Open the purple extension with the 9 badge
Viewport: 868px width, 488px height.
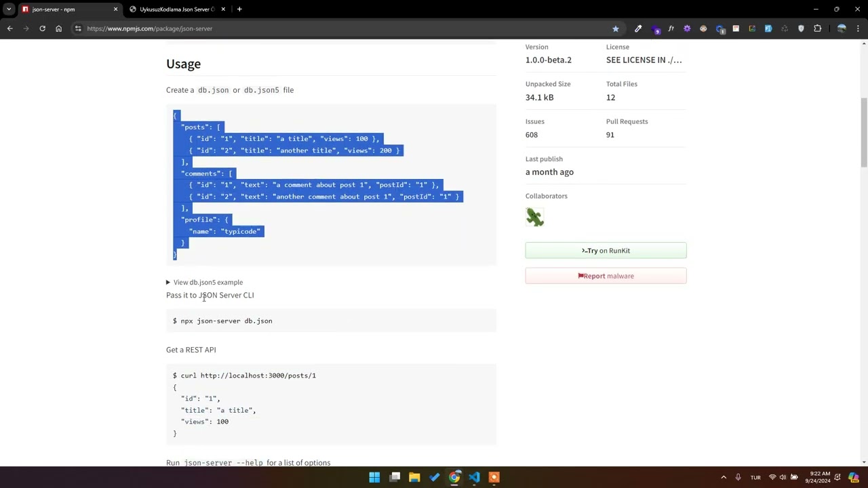click(x=655, y=29)
